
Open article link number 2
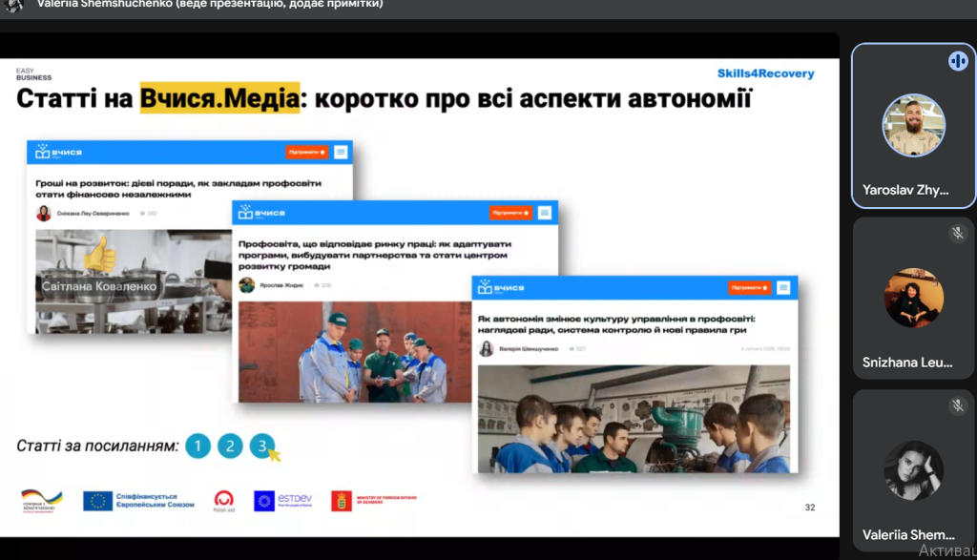click(x=230, y=446)
